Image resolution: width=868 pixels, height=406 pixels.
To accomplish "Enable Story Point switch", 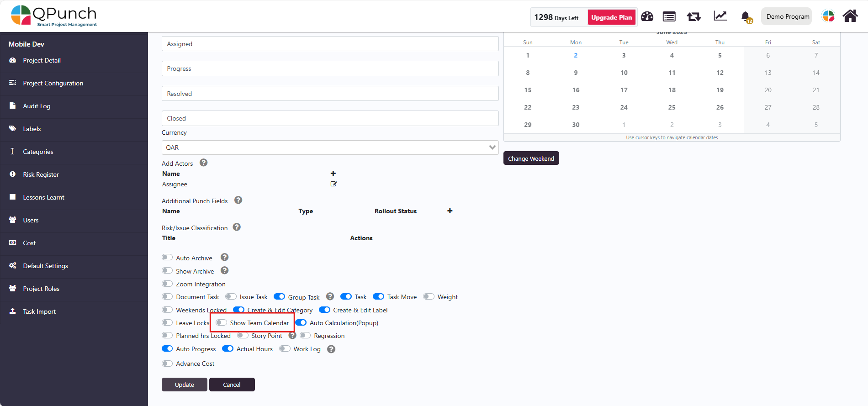I will click(243, 336).
